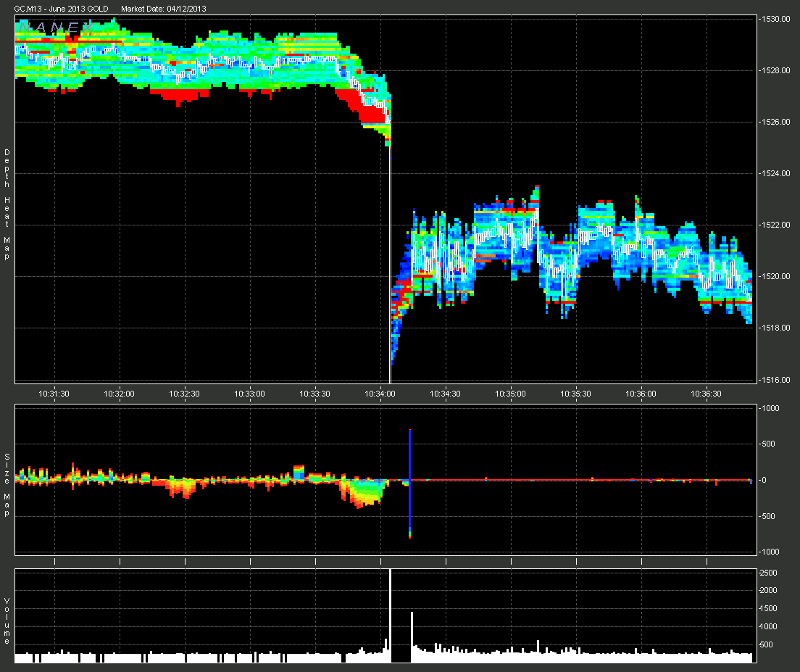Click the GC.M13 - June 2013 GOLD title
This screenshot has width=800, height=672.
click(61, 9)
